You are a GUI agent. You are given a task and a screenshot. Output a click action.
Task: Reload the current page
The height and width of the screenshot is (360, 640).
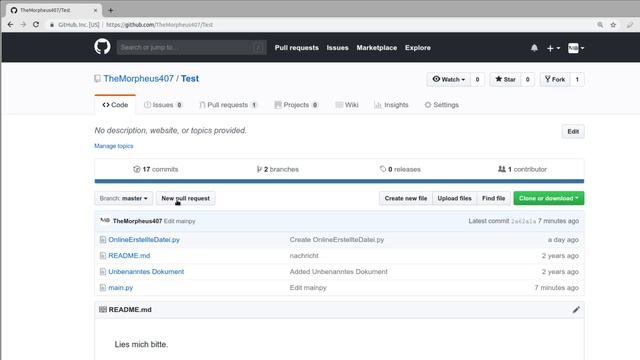(36, 24)
